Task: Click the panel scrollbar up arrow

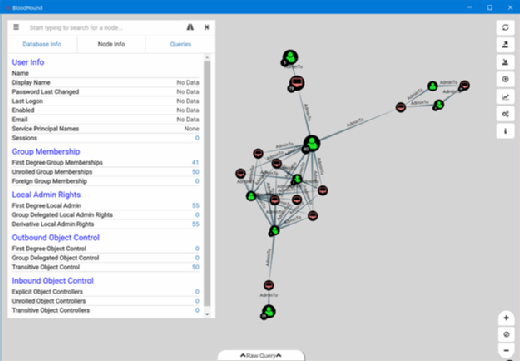Action: point(207,57)
